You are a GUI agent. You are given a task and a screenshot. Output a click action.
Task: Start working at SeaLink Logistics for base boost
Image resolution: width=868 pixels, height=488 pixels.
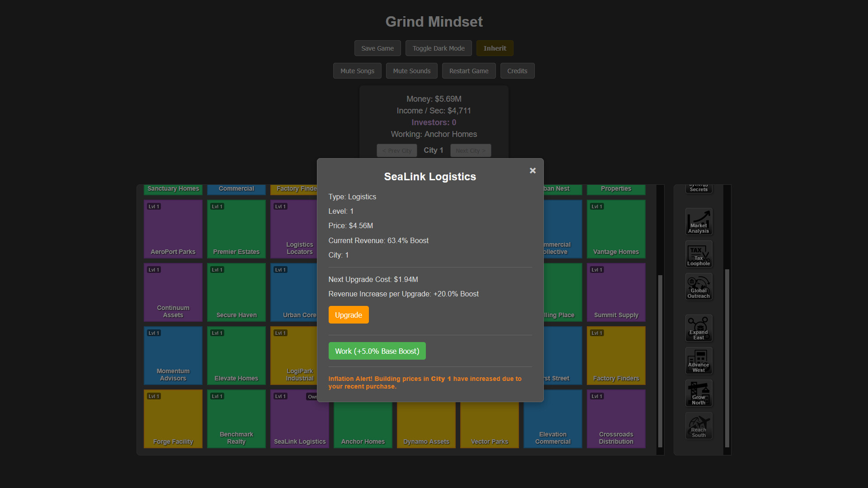pyautogui.click(x=377, y=351)
